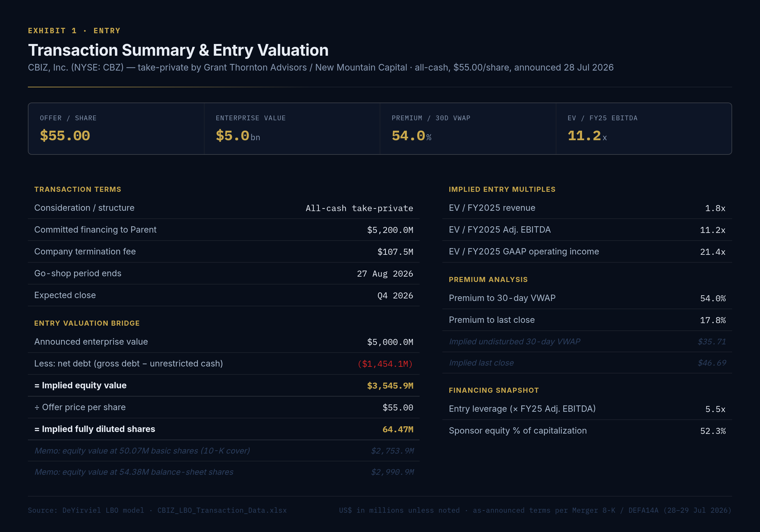This screenshot has height=532, width=760.
Task: Select the $35.71 implied VWAP value
Action: pos(712,341)
